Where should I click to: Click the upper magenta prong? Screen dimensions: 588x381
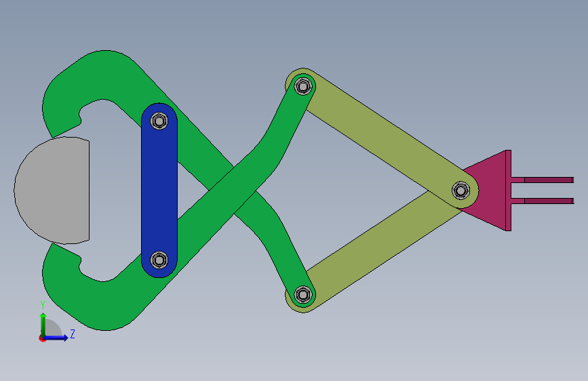pos(543,180)
